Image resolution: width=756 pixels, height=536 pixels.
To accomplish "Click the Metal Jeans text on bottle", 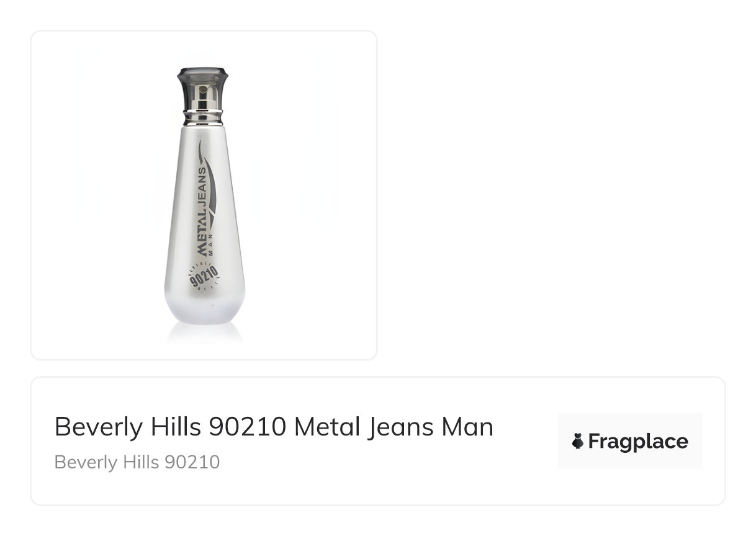I will tap(202, 211).
